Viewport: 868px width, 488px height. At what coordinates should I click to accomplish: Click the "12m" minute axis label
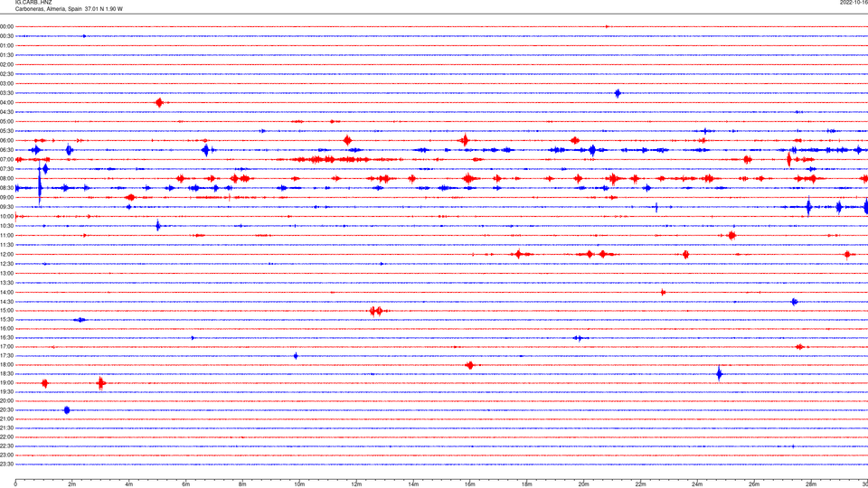point(356,484)
